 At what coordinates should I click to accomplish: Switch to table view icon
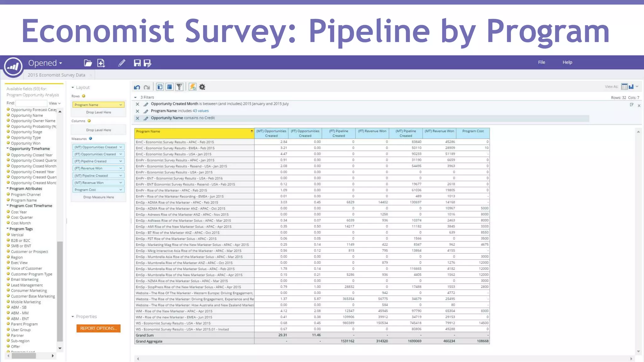(625, 86)
